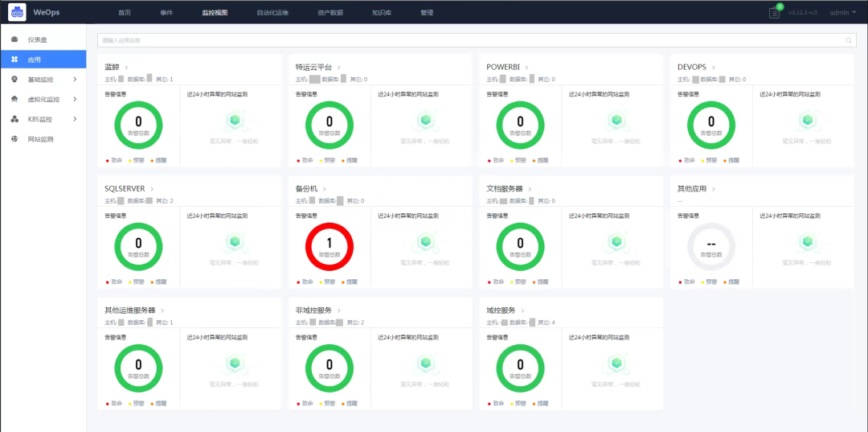Expand the K8S监控 sidebar submenu arrow

[75, 119]
